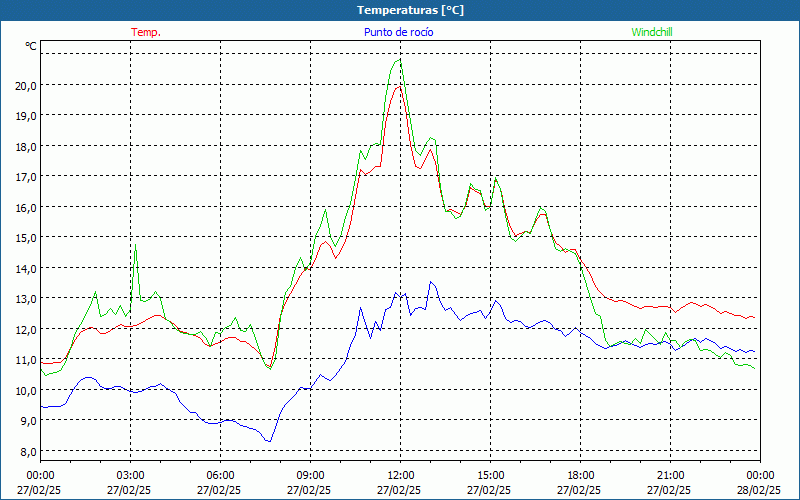Click the '18:00' time axis label
The height and width of the screenshot is (500, 800).
(x=581, y=476)
